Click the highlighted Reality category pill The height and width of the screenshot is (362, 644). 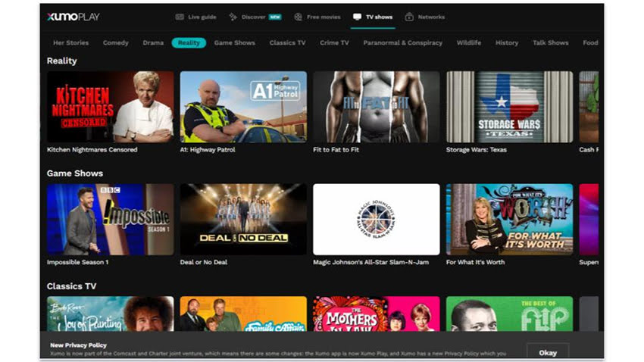189,42
